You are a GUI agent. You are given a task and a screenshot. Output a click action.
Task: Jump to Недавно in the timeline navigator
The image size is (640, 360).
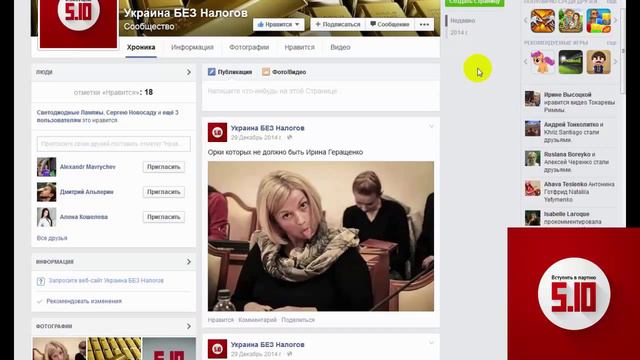point(462,20)
